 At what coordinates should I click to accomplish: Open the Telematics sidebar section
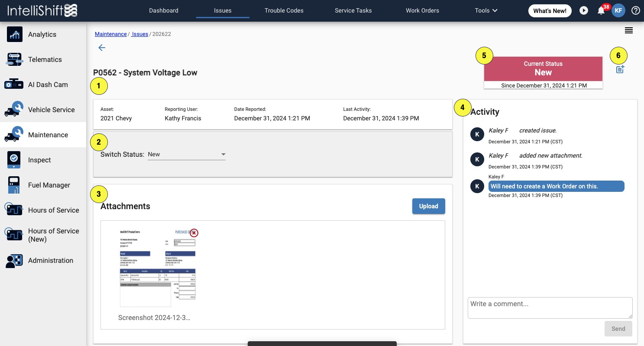point(43,59)
